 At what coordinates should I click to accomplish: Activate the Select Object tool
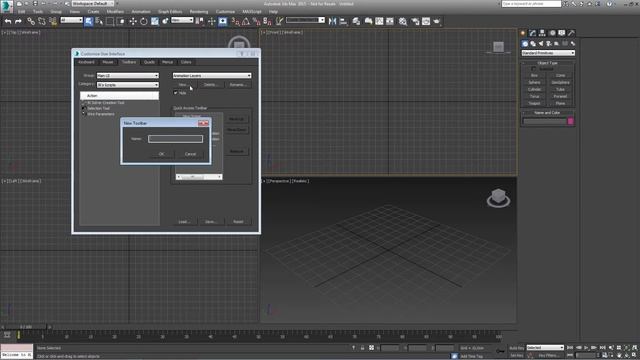89,21
